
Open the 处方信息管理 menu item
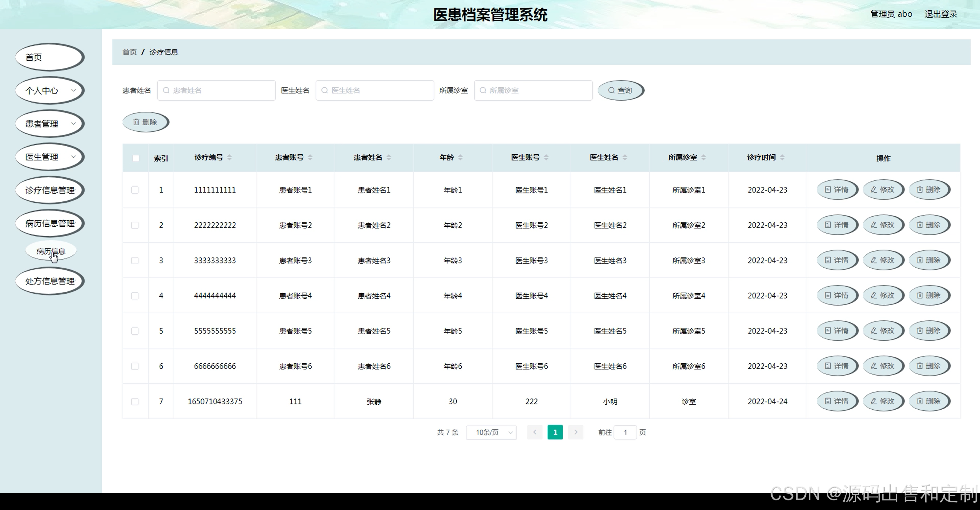50,281
